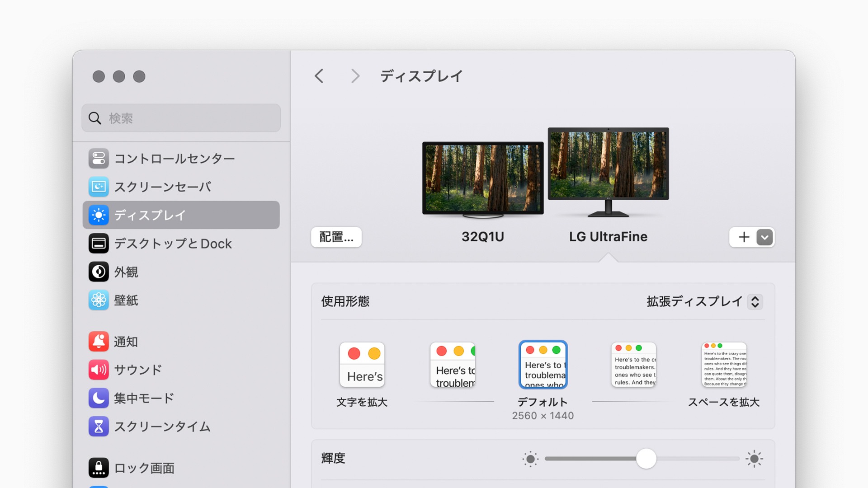This screenshot has height=488, width=868.
Task: Select the Screen Saver sidebar icon
Action: pos(99,187)
